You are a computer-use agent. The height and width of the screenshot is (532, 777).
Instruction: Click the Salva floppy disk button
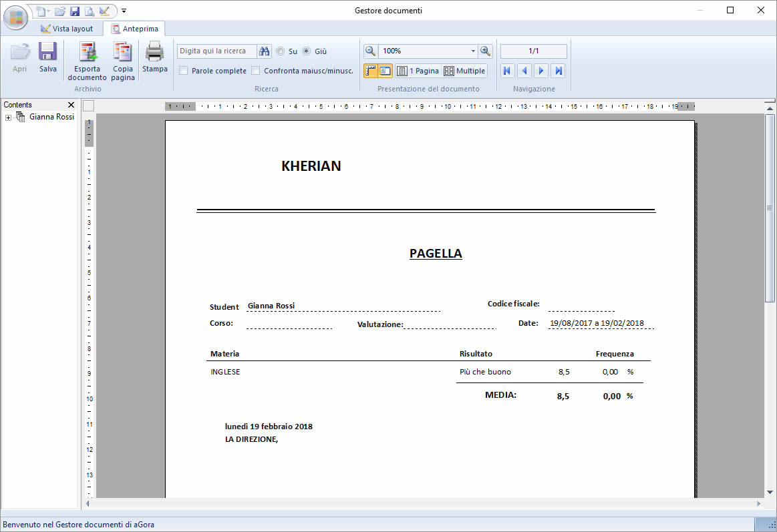point(48,57)
